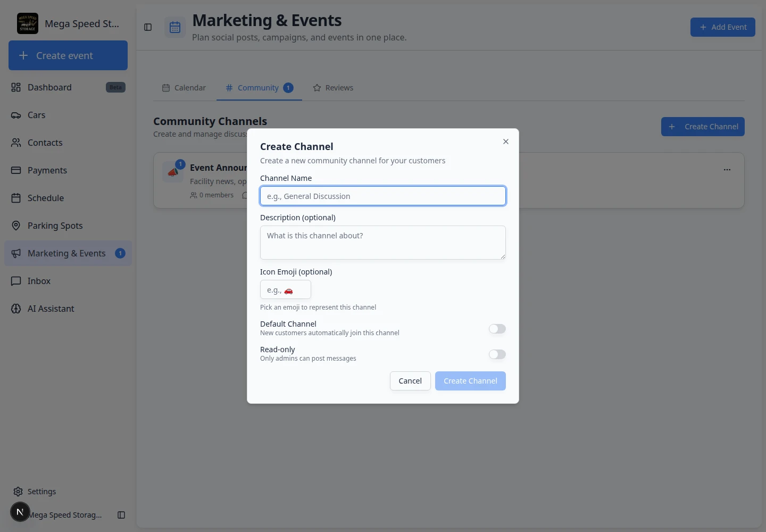Click the Mega Speed Storage logo

(x=28, y=23)
